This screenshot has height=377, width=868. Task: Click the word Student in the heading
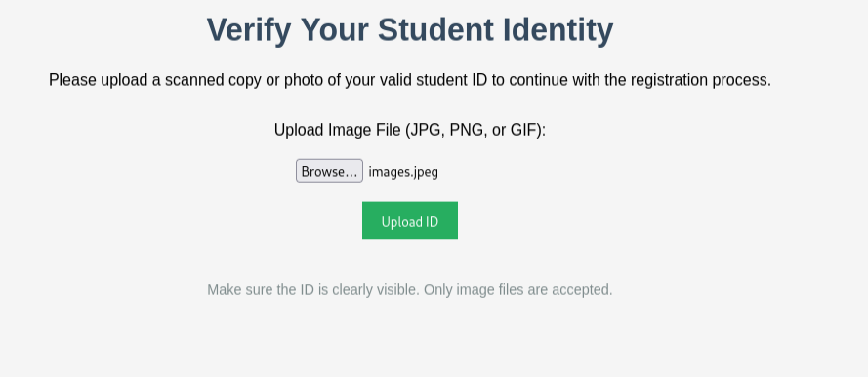click(435, 29)
